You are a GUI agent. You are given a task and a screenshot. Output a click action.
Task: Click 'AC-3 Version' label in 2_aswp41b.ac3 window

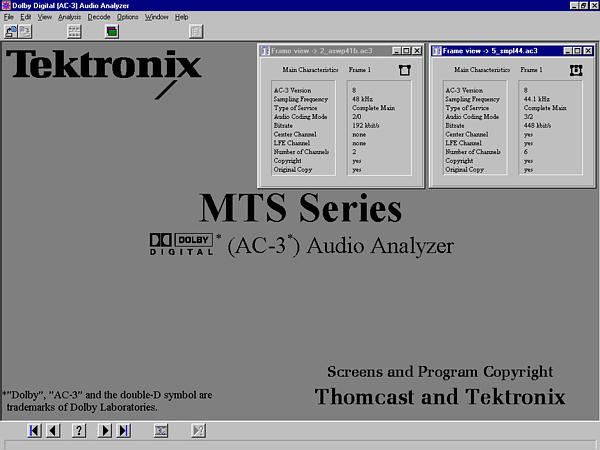292,91
